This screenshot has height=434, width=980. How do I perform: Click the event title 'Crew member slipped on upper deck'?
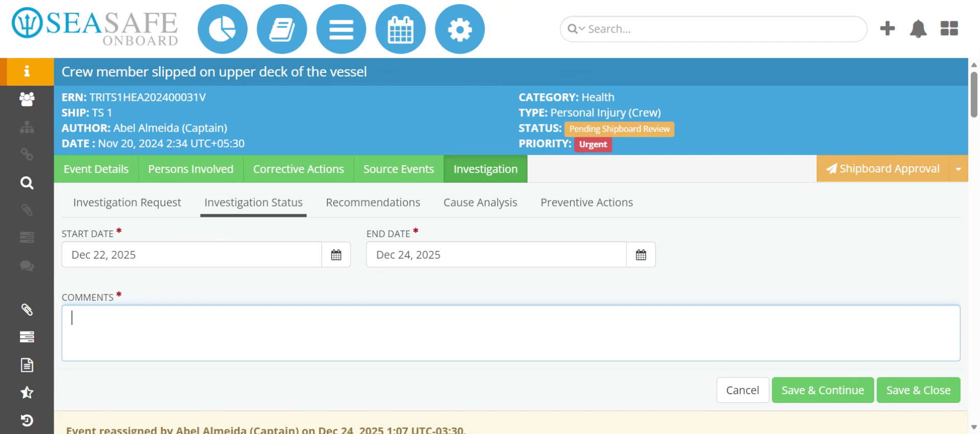214,72
